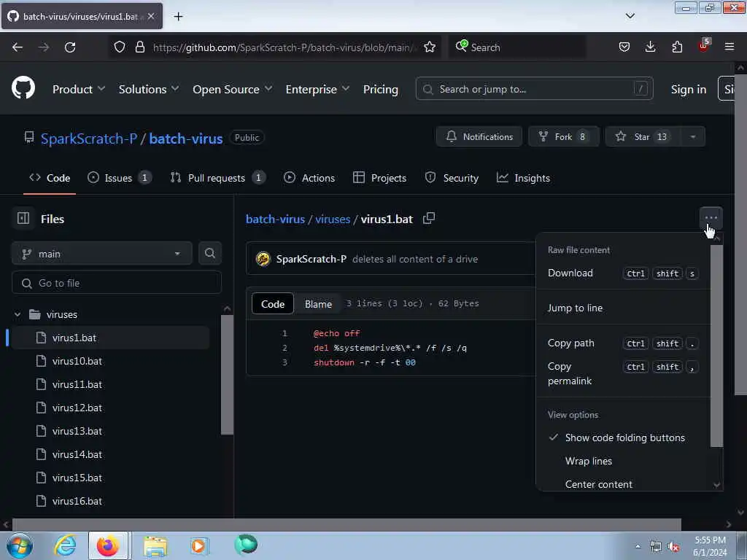Click the file tree vertical scrollbar

tap(228, 373)
